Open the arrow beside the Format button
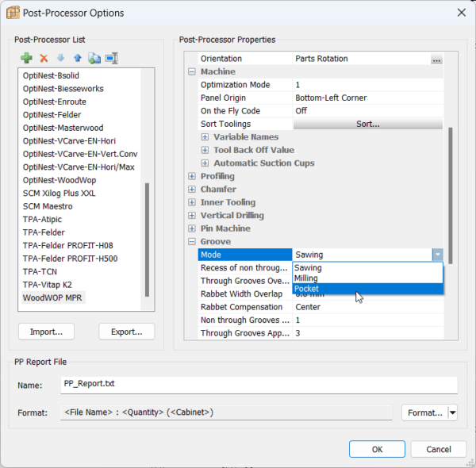This screenshot has height=468, width=476. (x=452, y=412)
